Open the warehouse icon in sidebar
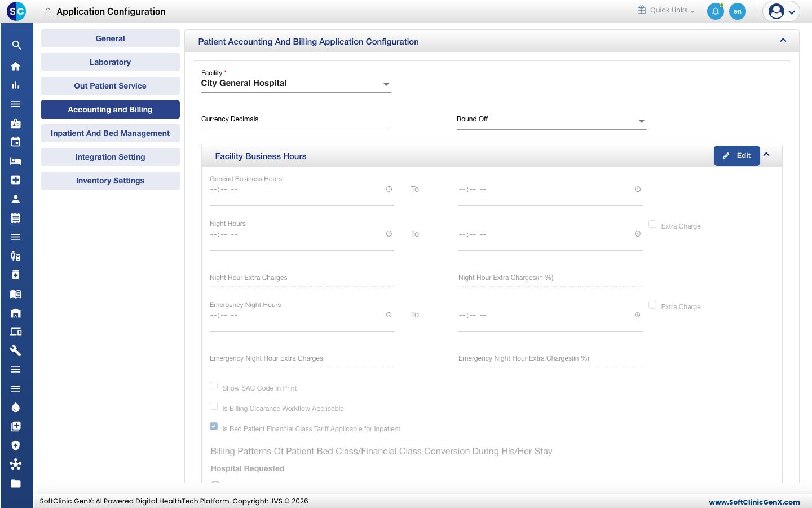Image resolution: width=812 pixels, height=508 pixels. (16, 313)
